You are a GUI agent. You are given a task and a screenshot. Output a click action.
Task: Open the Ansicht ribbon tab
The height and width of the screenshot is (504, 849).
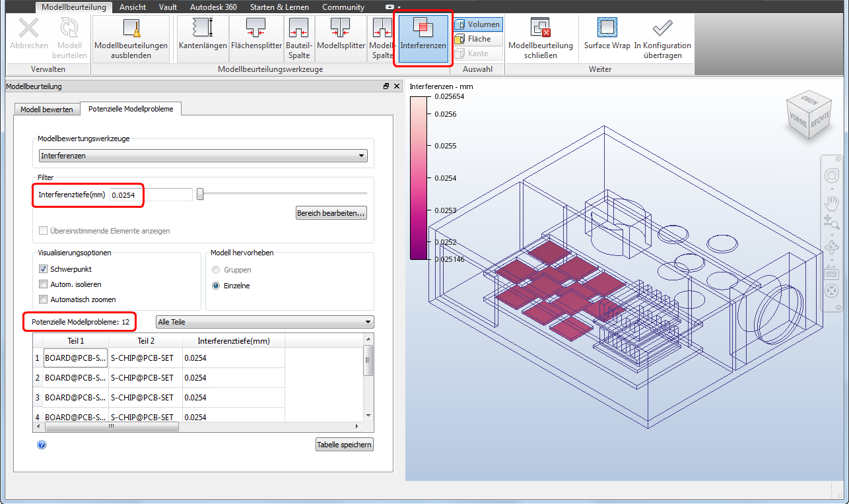[x=133, y=7]
